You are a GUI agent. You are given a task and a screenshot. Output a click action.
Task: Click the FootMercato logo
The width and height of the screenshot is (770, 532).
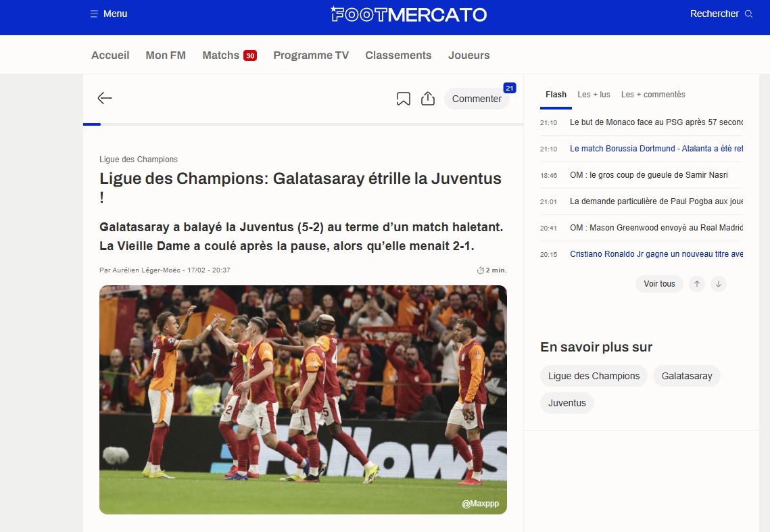(x=410, y=13)
